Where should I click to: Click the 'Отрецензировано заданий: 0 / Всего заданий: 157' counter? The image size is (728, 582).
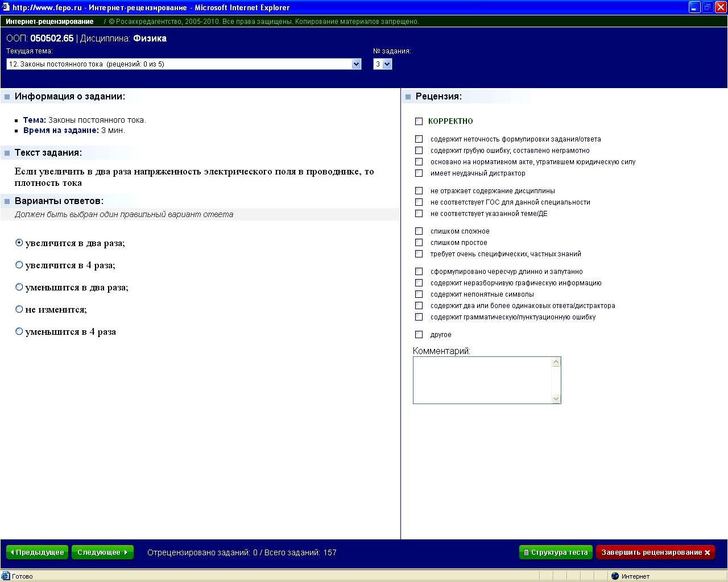[242, 552]
